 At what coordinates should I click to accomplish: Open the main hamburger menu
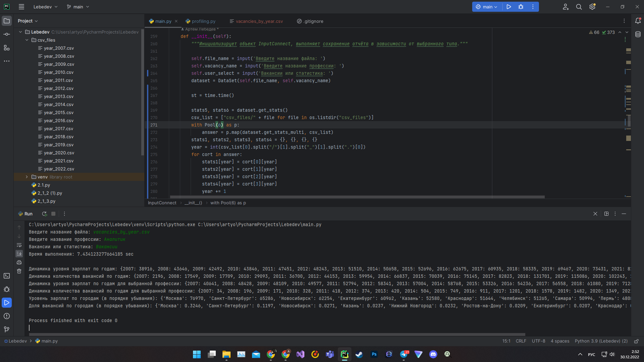click(x=21, y=7)
